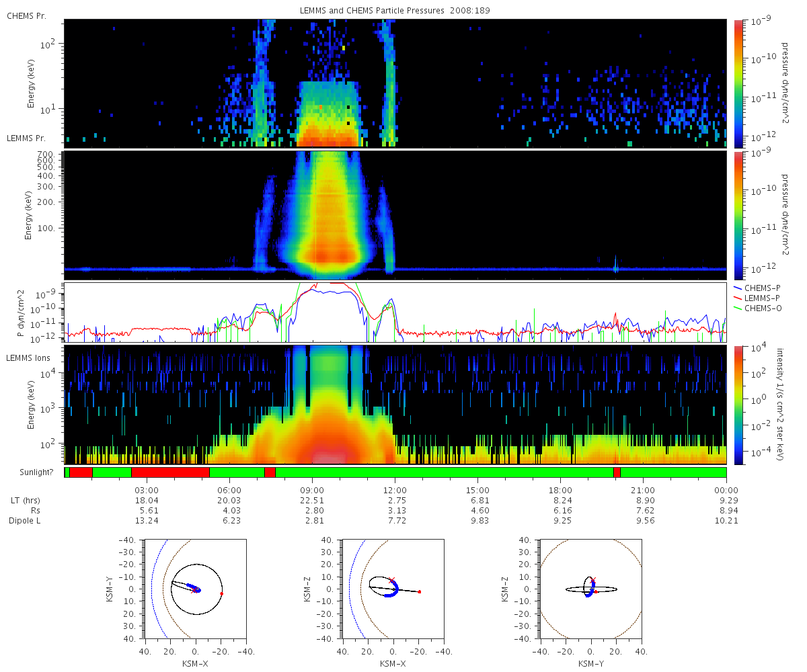Click the long red segment of Sunlight bar
This screenshot has width=807, height=672.
[x=170, y=472]
